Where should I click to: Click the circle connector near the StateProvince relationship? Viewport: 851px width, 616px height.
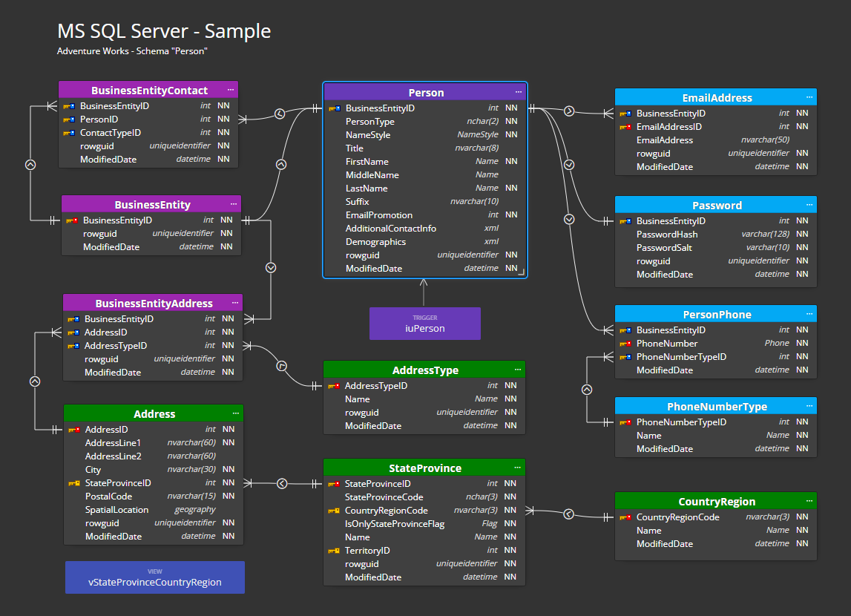click(282, 483)
